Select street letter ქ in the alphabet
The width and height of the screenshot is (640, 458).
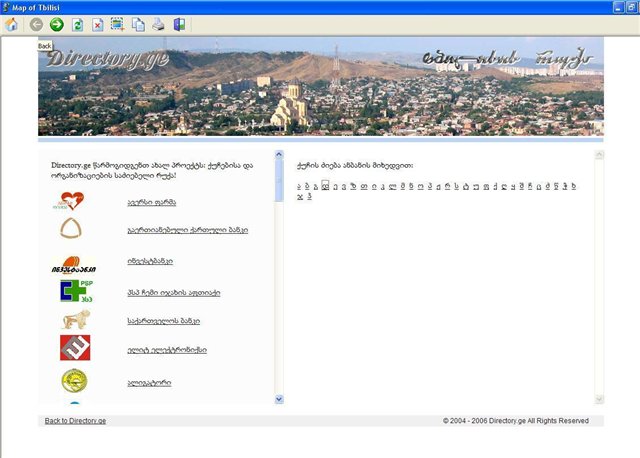495,187
